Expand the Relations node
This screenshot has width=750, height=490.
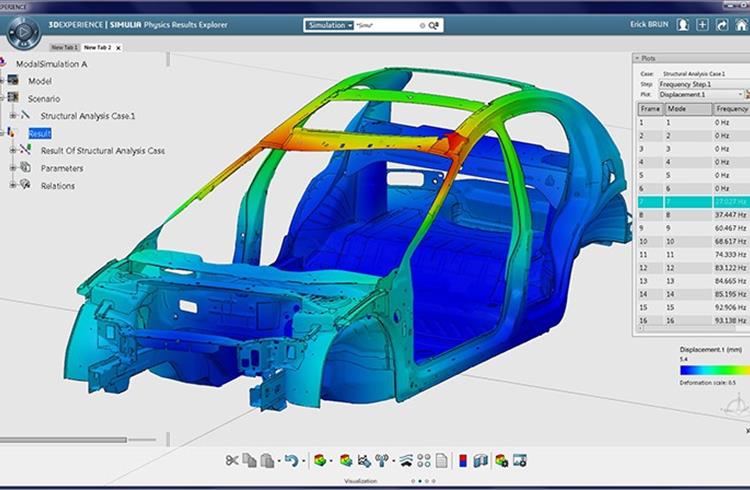point(13,185)
